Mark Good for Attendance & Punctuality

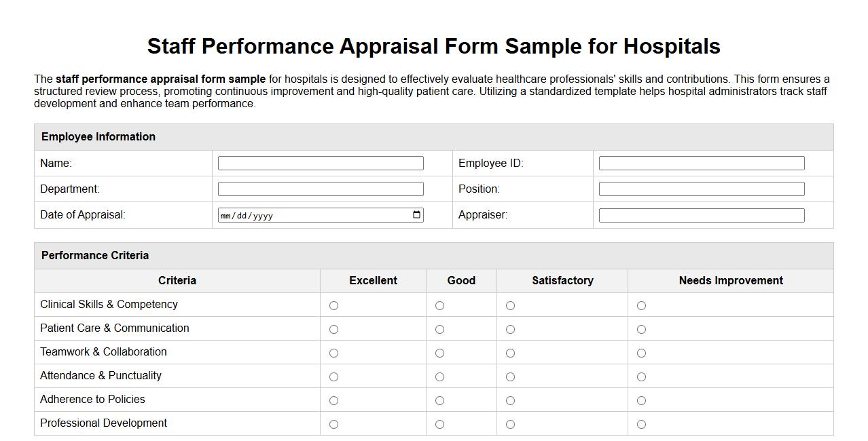pos(439,376)
